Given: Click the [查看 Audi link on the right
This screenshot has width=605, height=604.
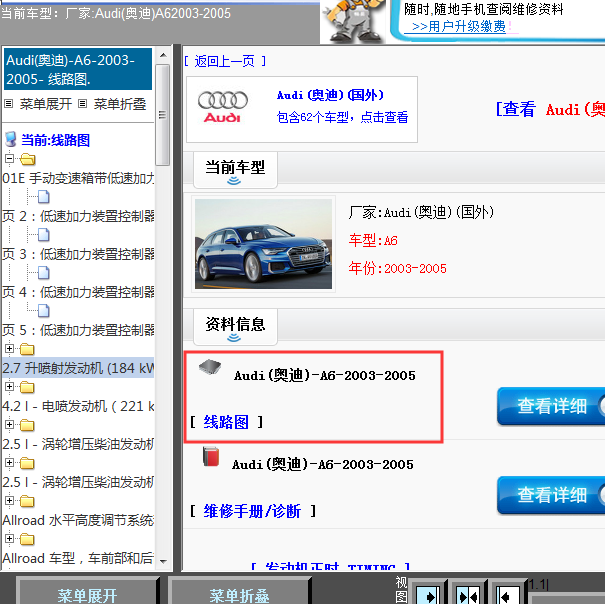Looking at the screenshot, I should pos(550,109).
